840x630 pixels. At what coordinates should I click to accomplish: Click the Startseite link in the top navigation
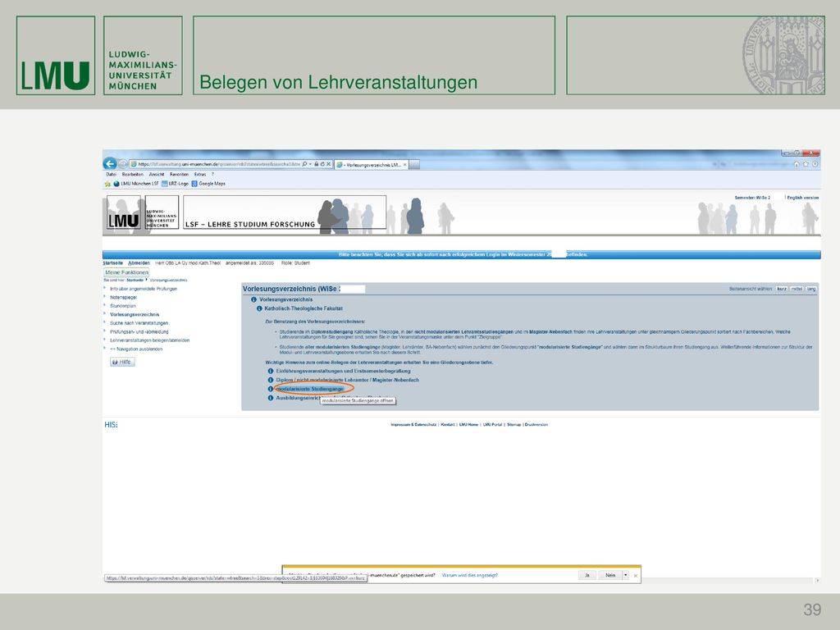coord(113,263)
